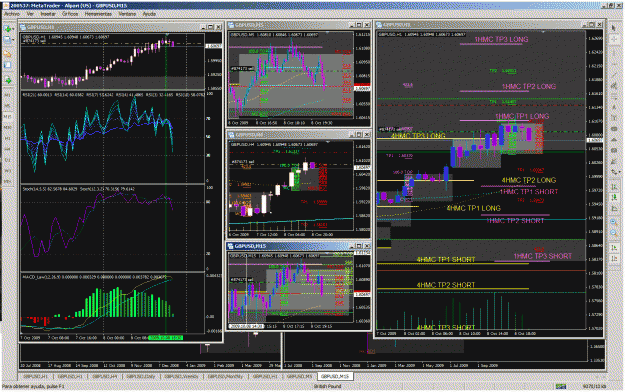
Task: Click the British Pound status bar text
Action: 327,386
